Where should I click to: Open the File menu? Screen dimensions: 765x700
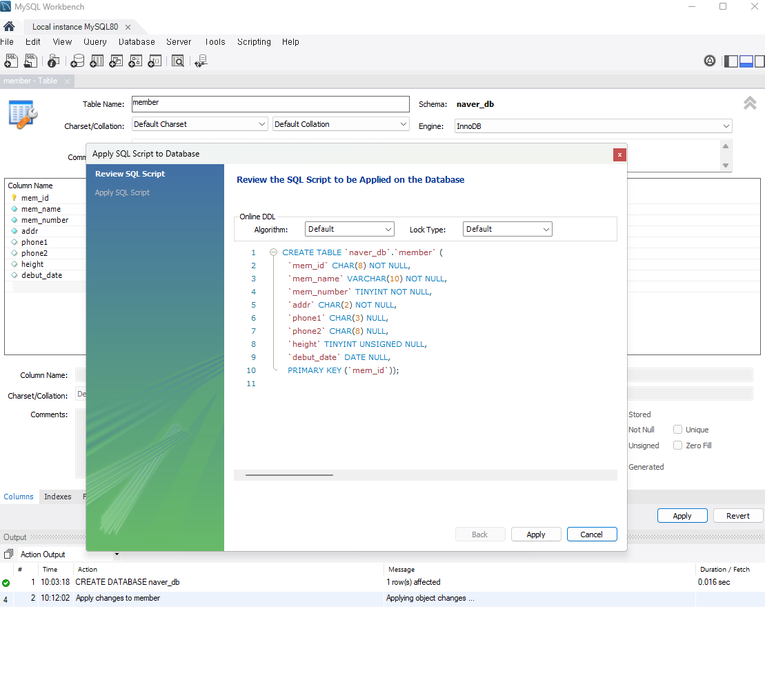pos(7,42)
